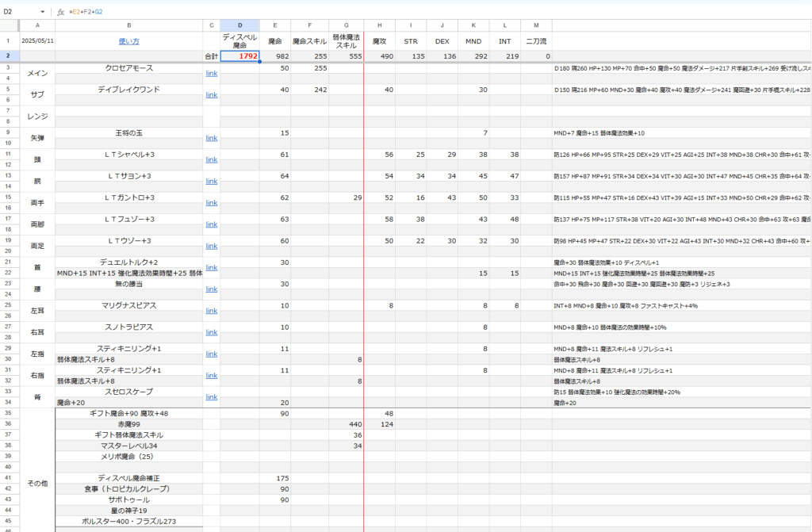The width and height of the screenshot is (812, 532).
Task: Select the 赤魔99 cell
Action: 129,423
